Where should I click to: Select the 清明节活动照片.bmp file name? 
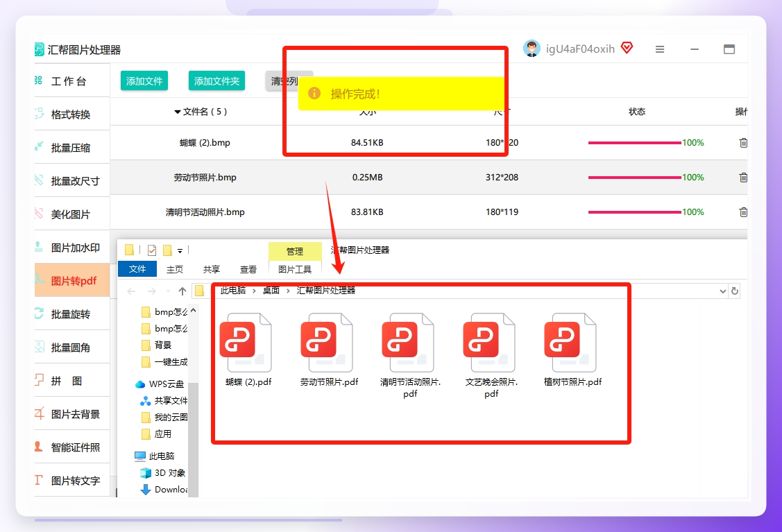[x=205, y=212]
